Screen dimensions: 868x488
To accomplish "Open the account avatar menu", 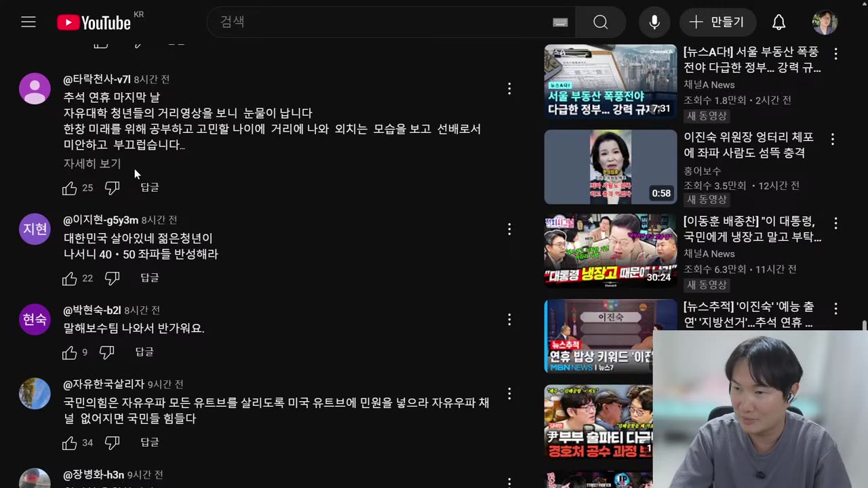I will pyautogui.click(x=825, y=22).
